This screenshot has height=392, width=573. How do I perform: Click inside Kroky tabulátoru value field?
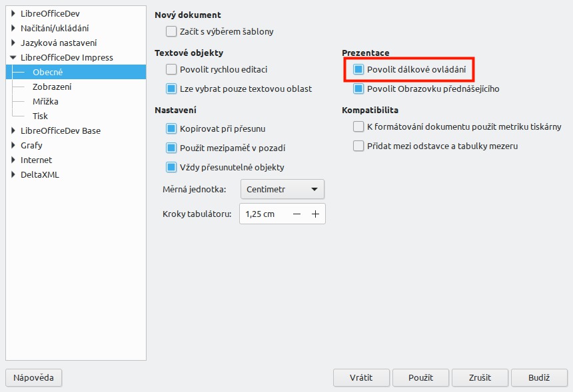[265, 214]
